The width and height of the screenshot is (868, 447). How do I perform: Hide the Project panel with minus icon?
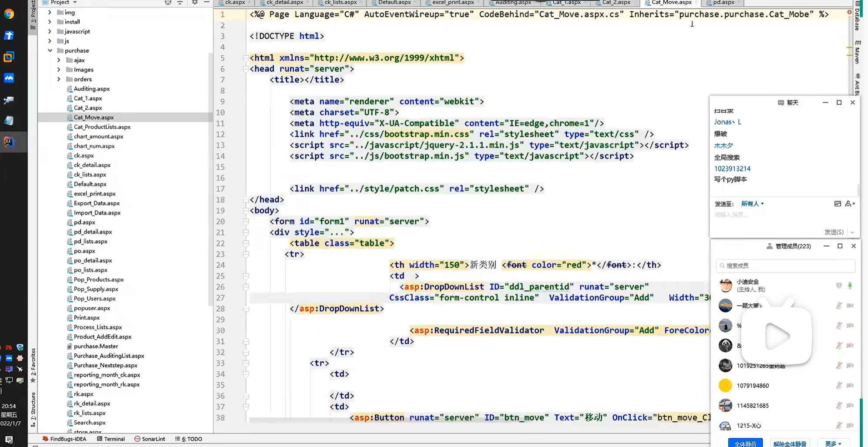[207, 2]
